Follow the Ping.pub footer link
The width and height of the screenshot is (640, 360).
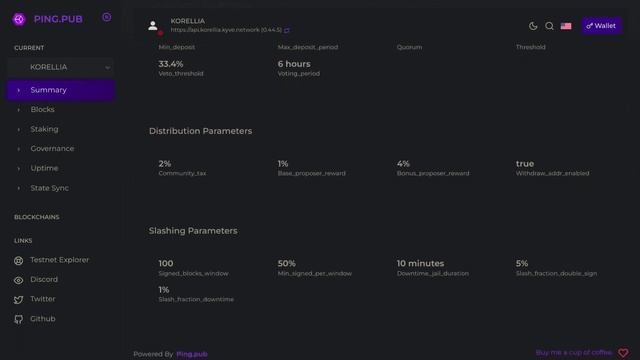tap(192, 354)
